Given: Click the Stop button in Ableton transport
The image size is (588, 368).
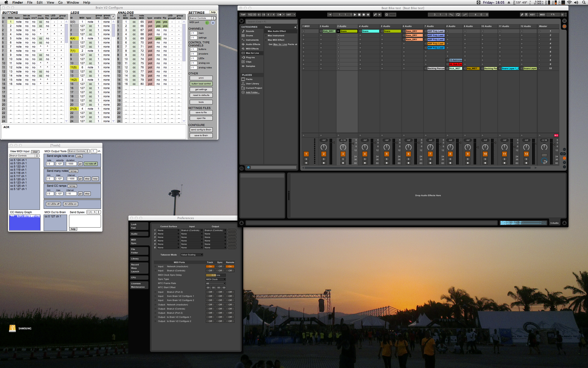Looking at the screenshot, I should point(359,14).
